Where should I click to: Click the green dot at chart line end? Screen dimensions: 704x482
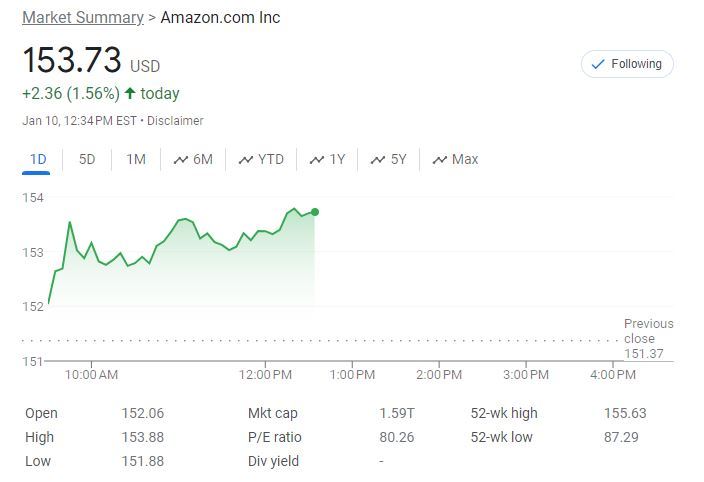coord(315,212)
